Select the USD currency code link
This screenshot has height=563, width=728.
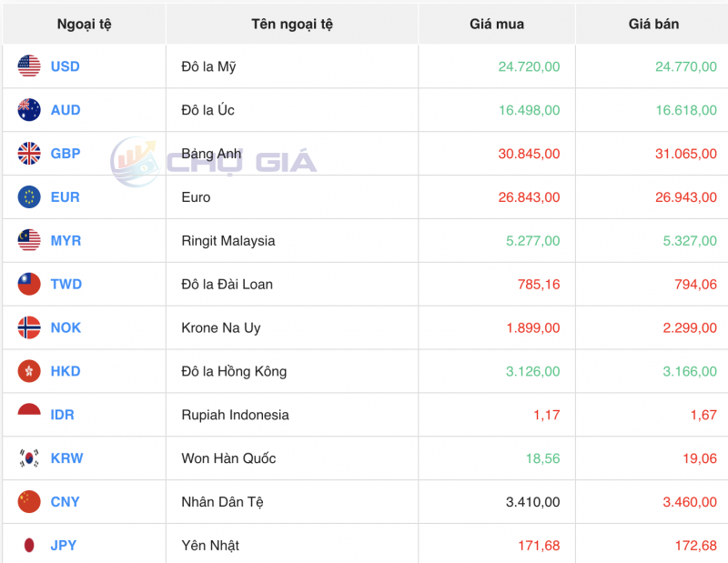click(x=64, y=65)
